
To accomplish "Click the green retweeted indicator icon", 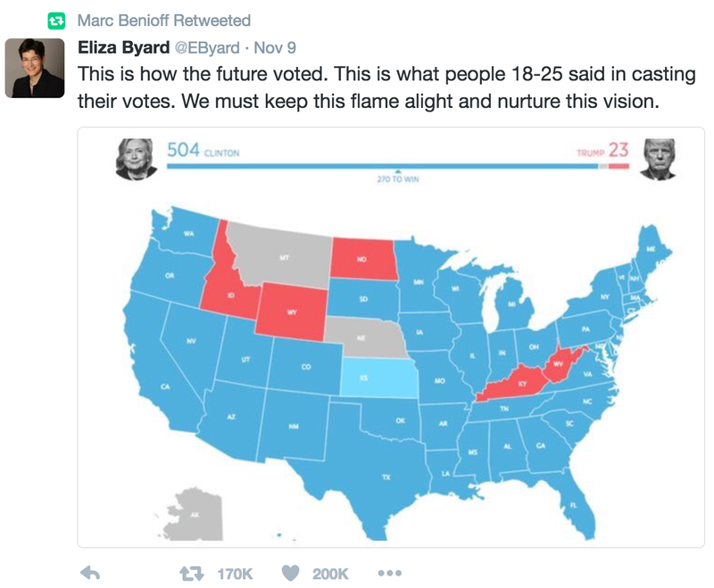I will (x=56, y=21).
